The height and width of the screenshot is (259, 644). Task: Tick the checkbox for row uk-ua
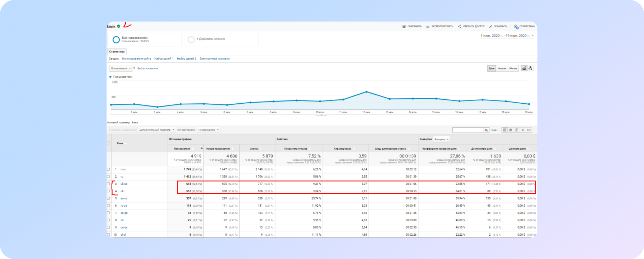(x=108, y=184)
